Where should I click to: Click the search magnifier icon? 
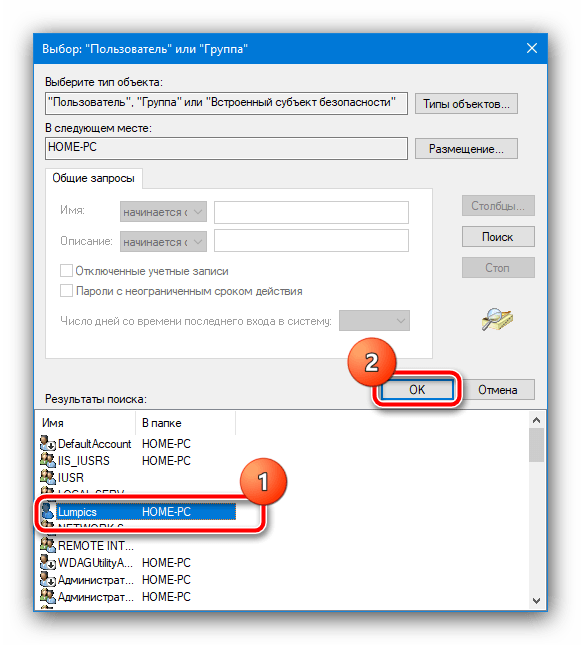click(x=497, y=319)
